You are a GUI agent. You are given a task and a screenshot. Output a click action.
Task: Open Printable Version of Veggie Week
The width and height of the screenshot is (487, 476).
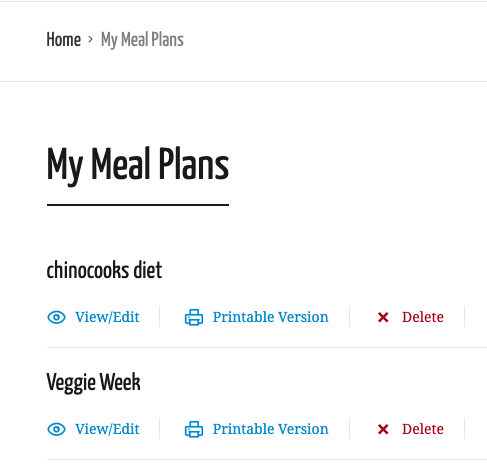point(270,429)
